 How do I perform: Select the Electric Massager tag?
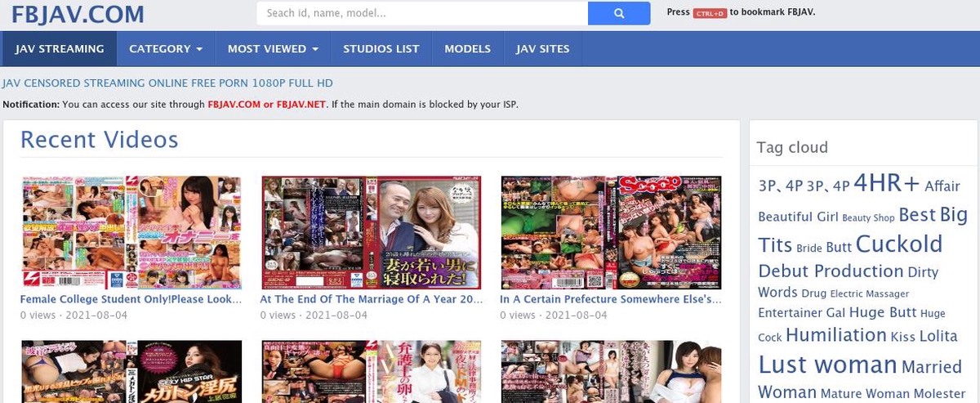click(869, 293)
